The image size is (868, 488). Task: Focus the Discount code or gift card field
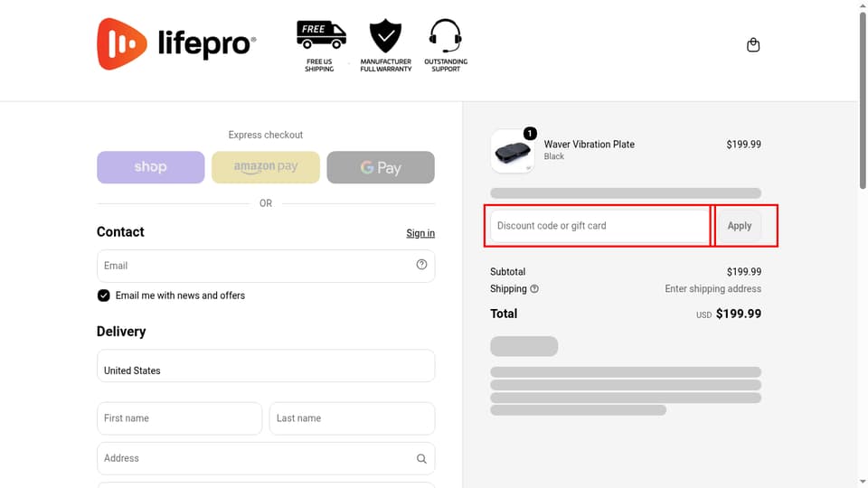[x=600, y=226]
